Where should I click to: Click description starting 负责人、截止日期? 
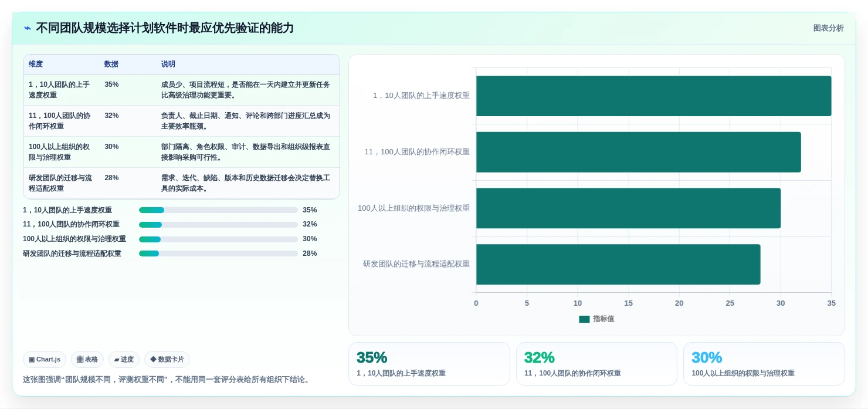click(246, 121)
